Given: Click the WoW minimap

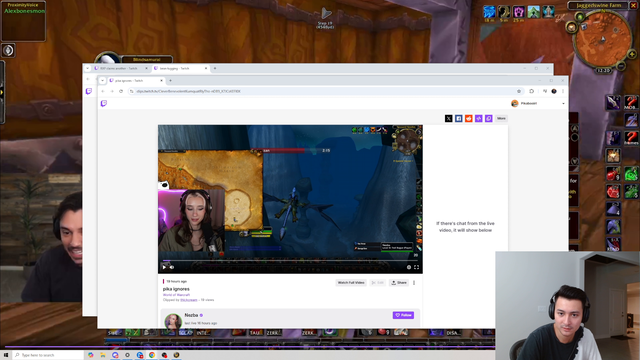Looking at the screenshot, I should [602, 39].
